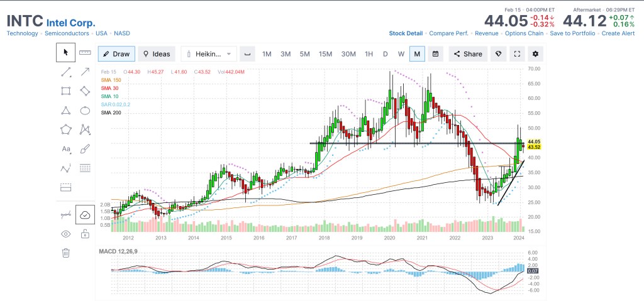Screen dimensions: 644x301
Task: Select the arrow line drawing tool
Action: tap(86, 72)
